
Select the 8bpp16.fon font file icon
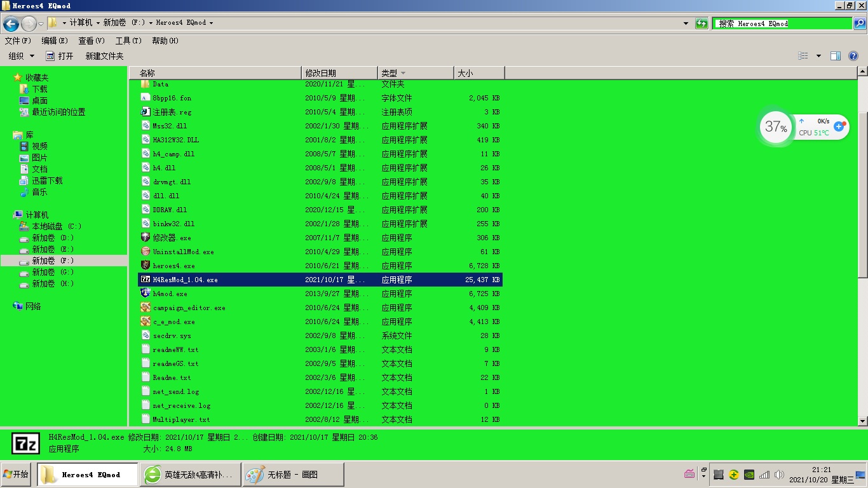(x=146, y=98)
